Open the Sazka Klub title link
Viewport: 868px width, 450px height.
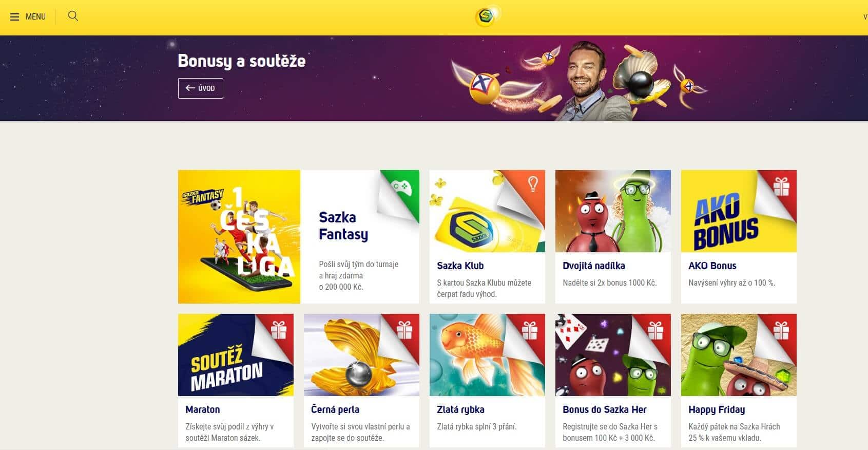point(460,266)
